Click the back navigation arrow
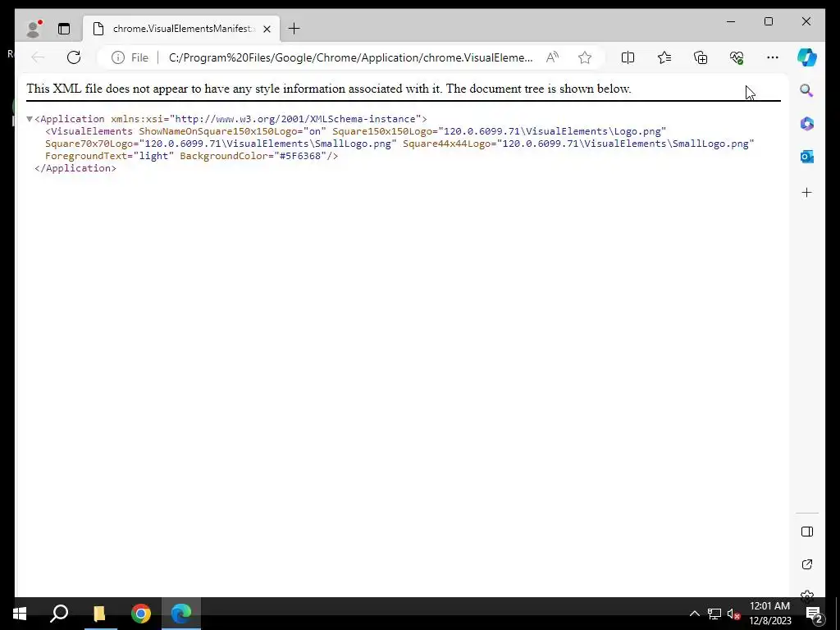The height and width of the screenshot is (630, 840). [38, 57]
